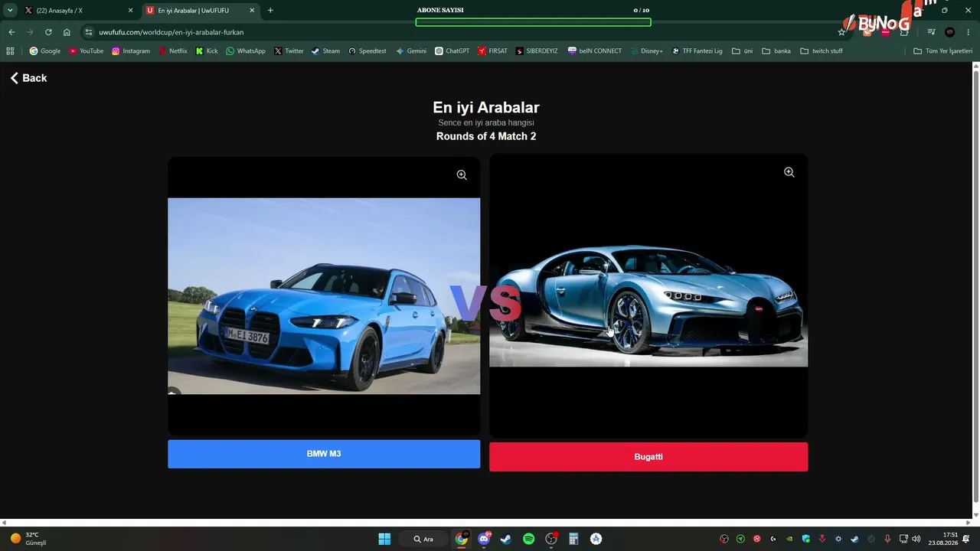This screenshot has height=551, width=980.
Task: Expand the üni bookmark folder
Action: click(743, 51)
